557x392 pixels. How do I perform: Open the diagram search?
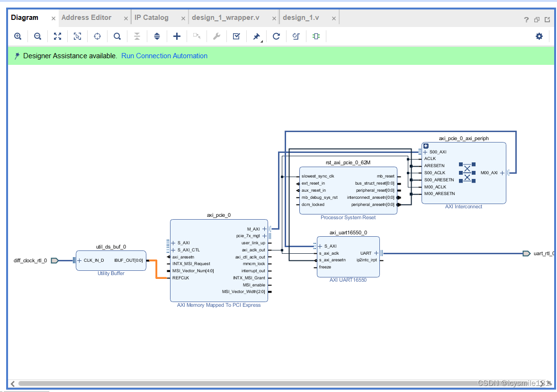coord(117,36)
